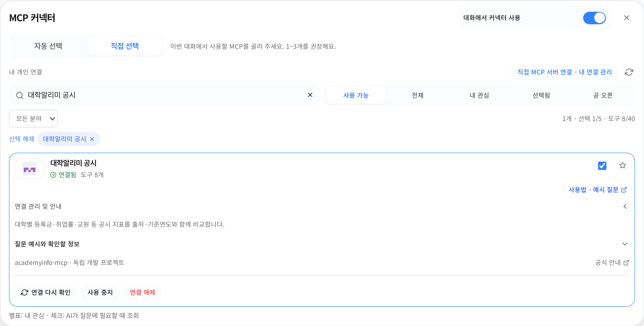Click 선택 해제 link

[22, 139]
